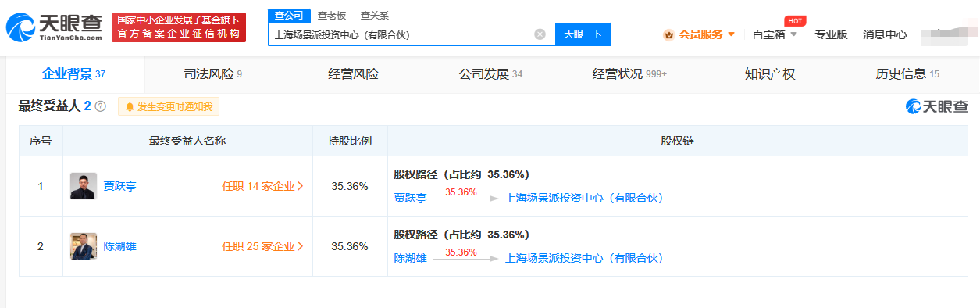Viewport: 980px width, 308px height.
Task: Open 陈湖雄's profile photo
Action: coord(84,246)
